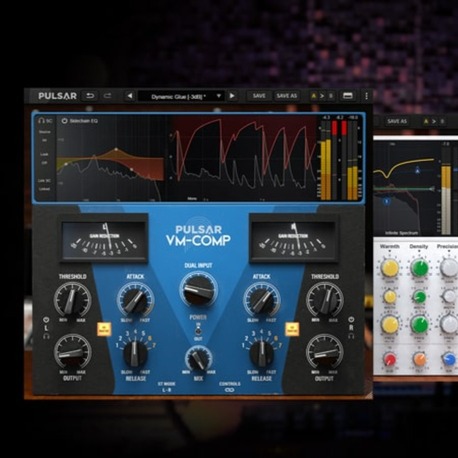Click the yellow Warmth frequency knob

(x=389, y=324)
